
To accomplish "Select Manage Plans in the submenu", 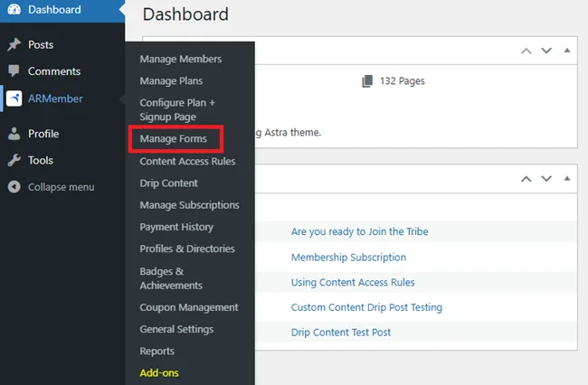I will tap(171, 81).
